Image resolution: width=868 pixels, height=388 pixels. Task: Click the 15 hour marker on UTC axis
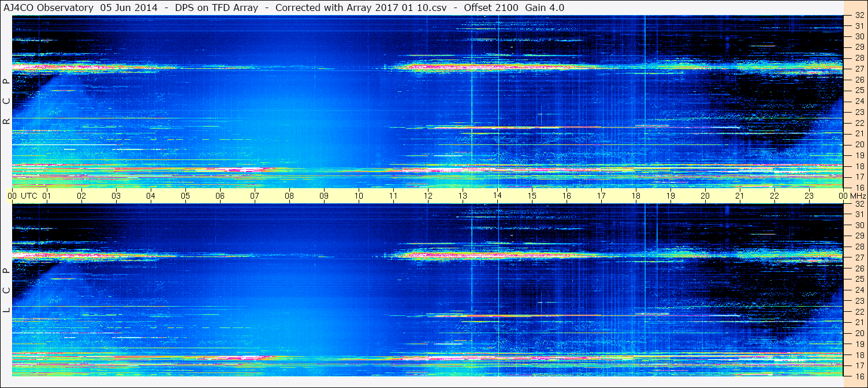pyautogui.click(x=532, y=196)
